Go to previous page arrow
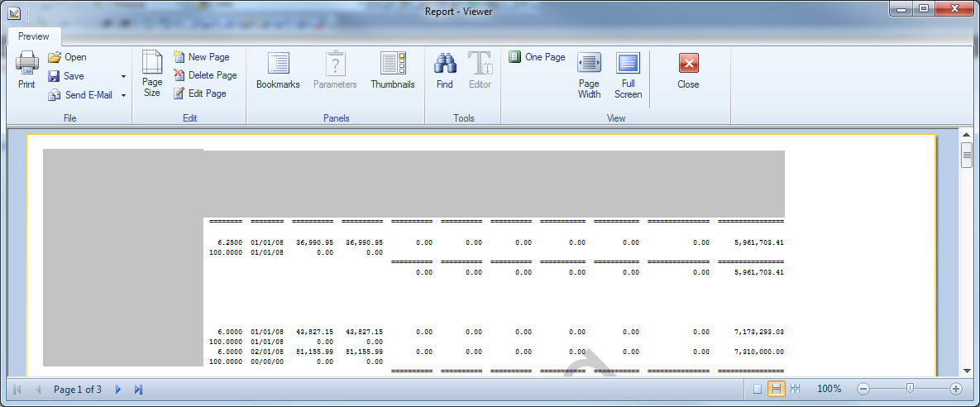980x407 pixels. [38, 390]
